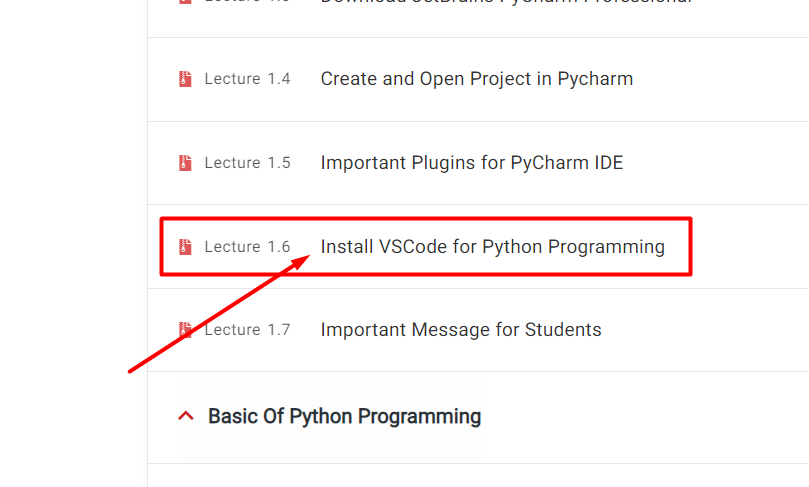Image resolution: width=809 pixels, height=487 pixels.
Task: Click the 'Lecture 1.4' label
Action: (x=248, y=79)
